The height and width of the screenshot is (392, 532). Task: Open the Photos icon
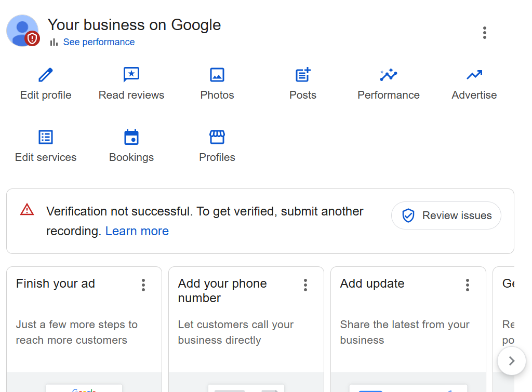[x=217, y=75]
